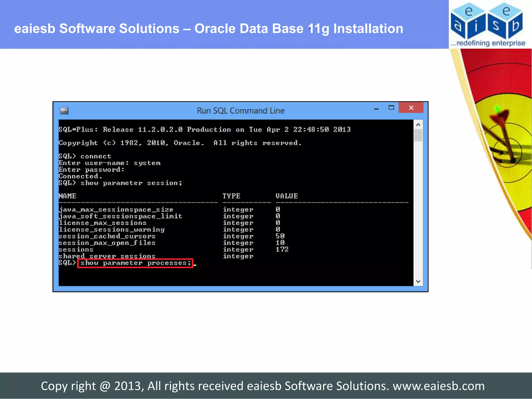Click the session_cached_cursors row name

pyautogui.click(x=107, y=236)
